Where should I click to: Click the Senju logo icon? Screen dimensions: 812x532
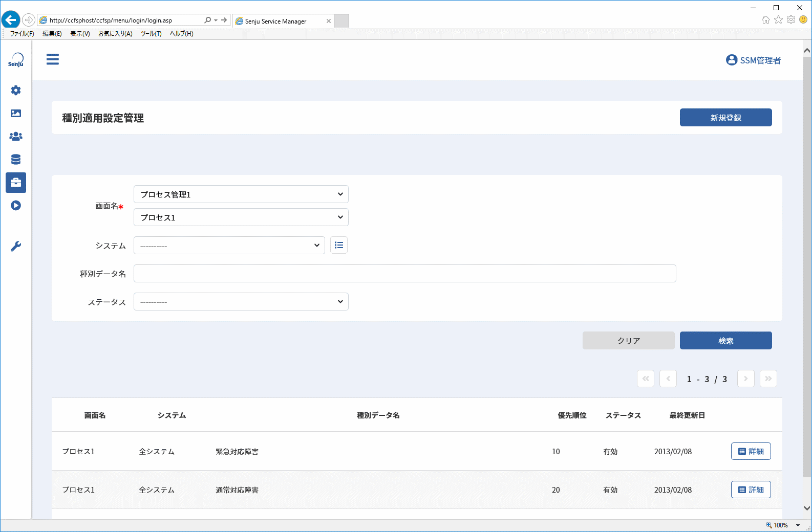click(x=16, y=60)
